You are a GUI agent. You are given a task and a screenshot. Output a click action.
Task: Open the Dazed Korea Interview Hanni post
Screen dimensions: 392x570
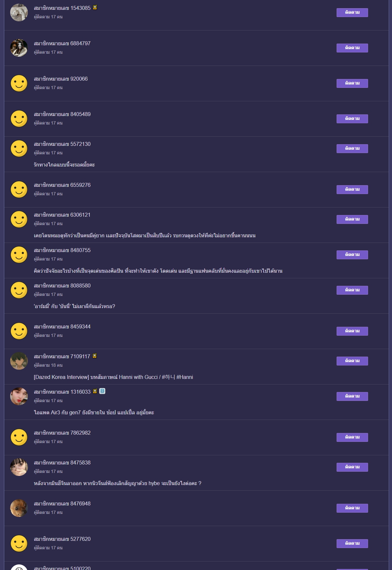pos(113,377)
